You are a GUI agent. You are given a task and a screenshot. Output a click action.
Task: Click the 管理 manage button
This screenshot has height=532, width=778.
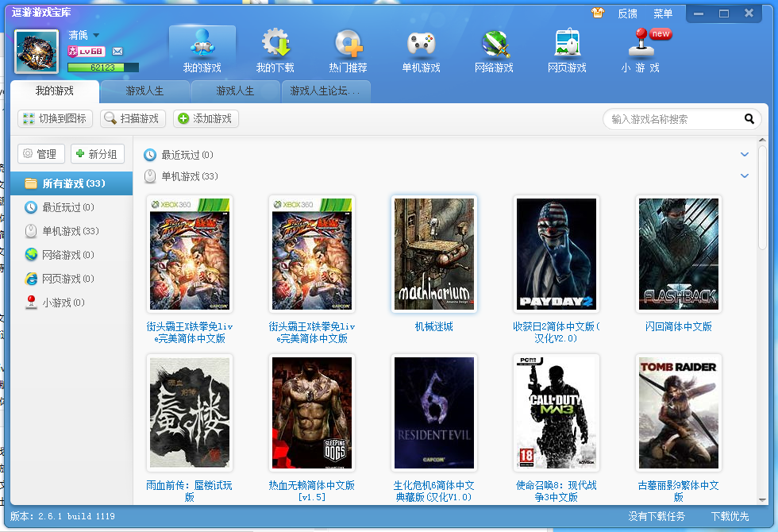point(41,154)
